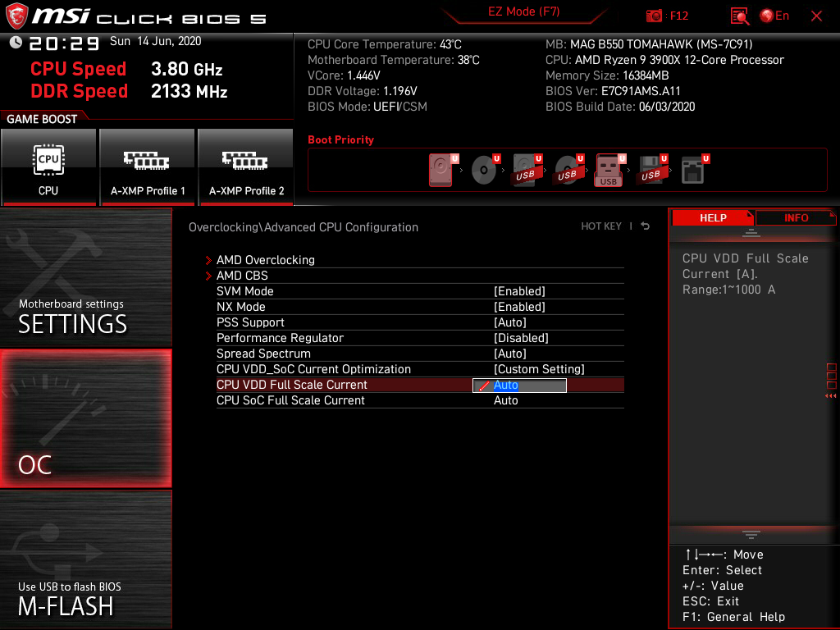Select the Spread Spectrum row label
Image resolution: width=840 pixels, height=630 pixels.
[263, 353]
